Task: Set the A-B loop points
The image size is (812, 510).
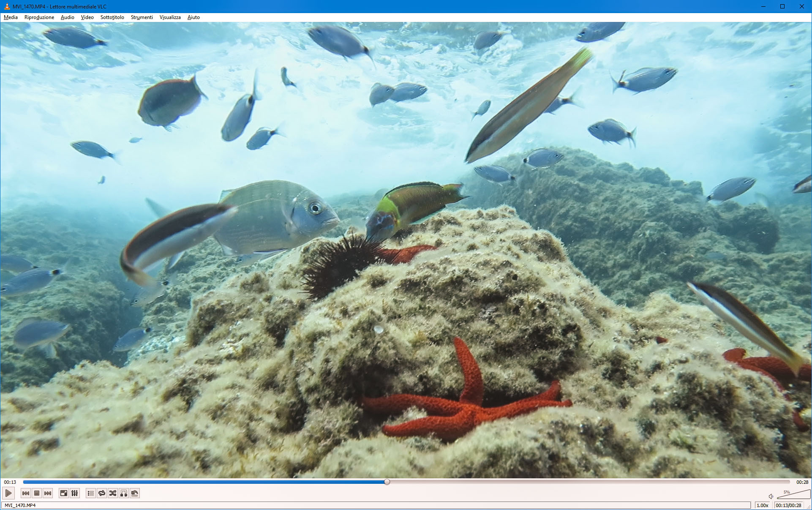Action: pyautogui.click(x=124, y=493)
